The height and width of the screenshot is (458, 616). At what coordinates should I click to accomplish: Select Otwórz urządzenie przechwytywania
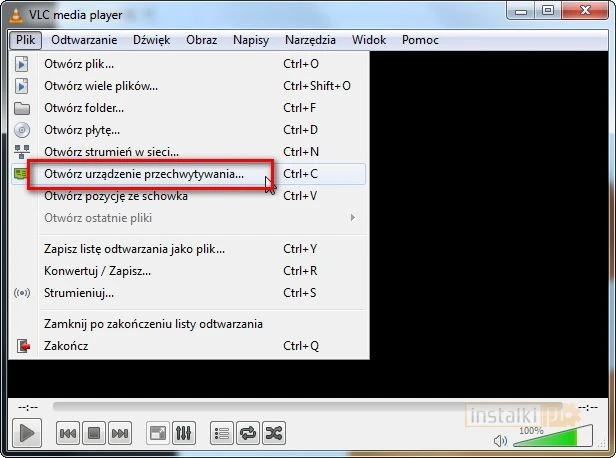pos(144,174)
